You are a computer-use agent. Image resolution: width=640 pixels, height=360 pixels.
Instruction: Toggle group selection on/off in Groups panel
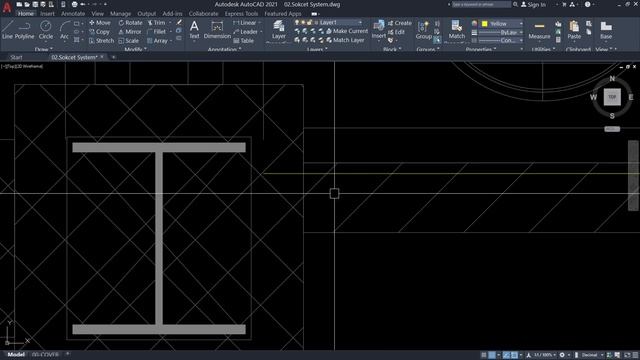click(437, 40)
